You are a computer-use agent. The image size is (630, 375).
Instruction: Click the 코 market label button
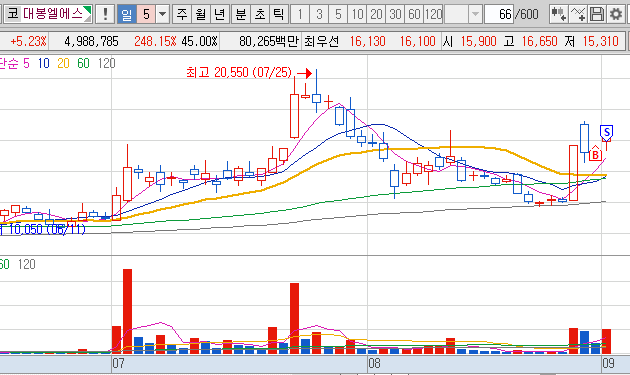pyautogui.click(x=12, y=14)
